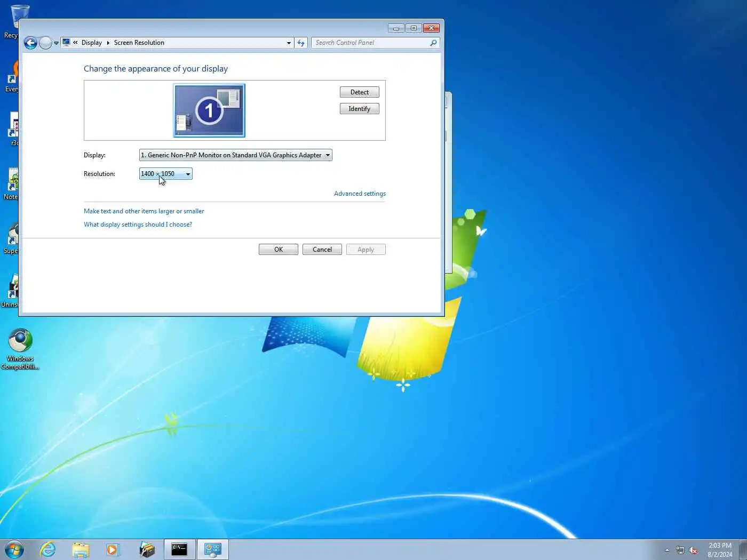Click the Apply button

tap(366, 250)
